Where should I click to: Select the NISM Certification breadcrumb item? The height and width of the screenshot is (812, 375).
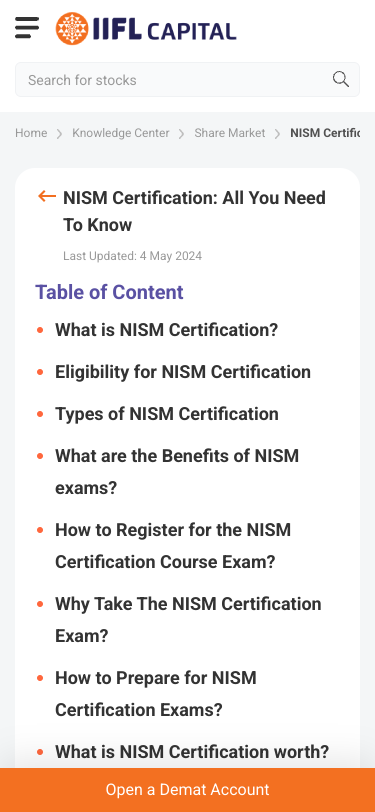pos(325,133)
